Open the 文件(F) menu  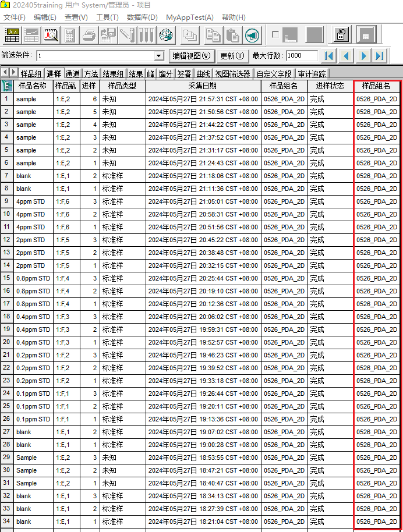click(x=14, y=17)
